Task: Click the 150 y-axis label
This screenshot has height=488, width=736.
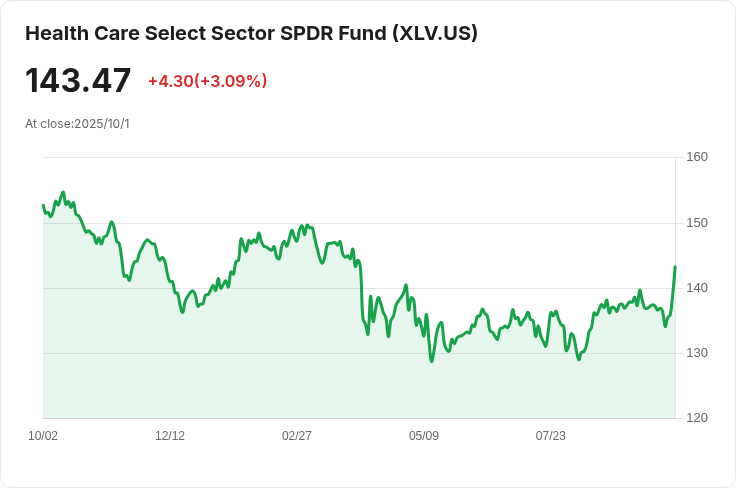Action: click(697, 222)
